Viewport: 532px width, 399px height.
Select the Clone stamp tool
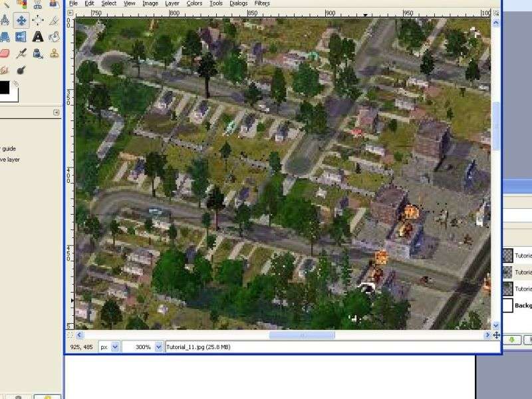tap(55, 53)
